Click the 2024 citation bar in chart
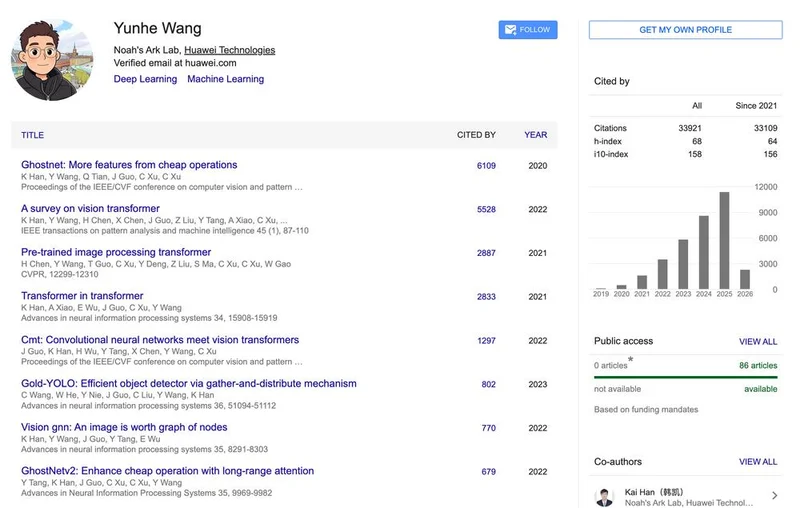800x508 pixels. [x=703, y=252]
